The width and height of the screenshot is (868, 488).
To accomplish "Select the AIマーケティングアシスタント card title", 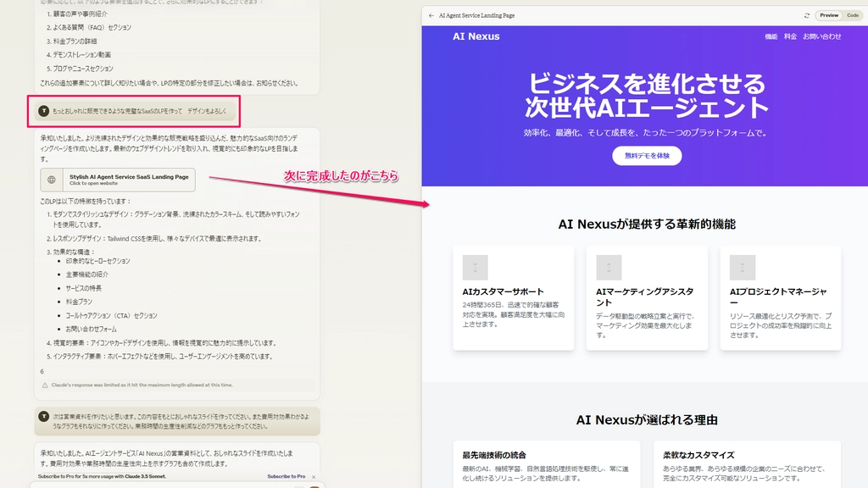I will click(x=644, y=297).
